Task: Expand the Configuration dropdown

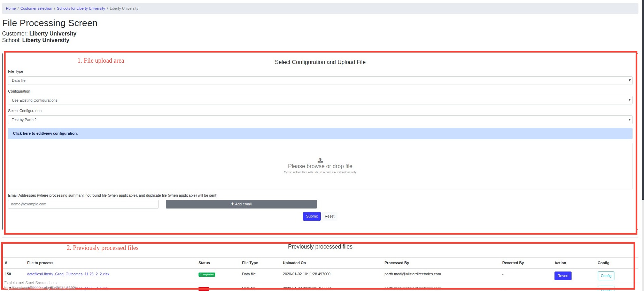Action: click(x=320, y=100)
